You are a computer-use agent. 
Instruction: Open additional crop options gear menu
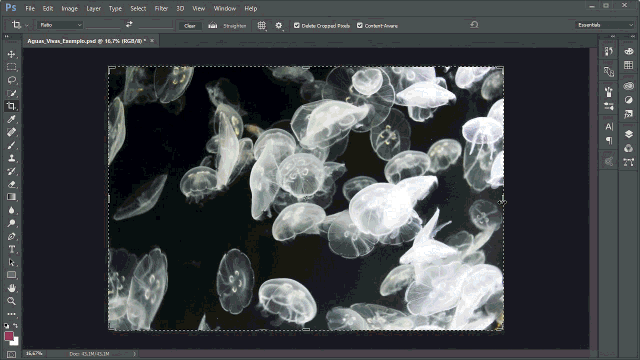tap(279, 25)
